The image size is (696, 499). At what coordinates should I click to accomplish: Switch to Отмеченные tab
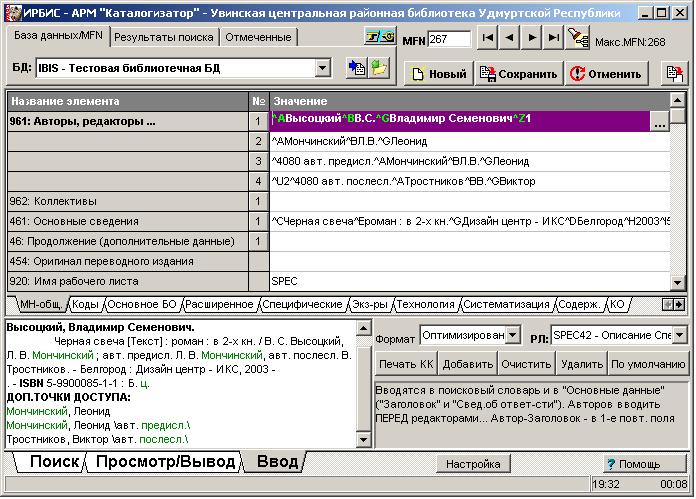click(x=258, y=37)
